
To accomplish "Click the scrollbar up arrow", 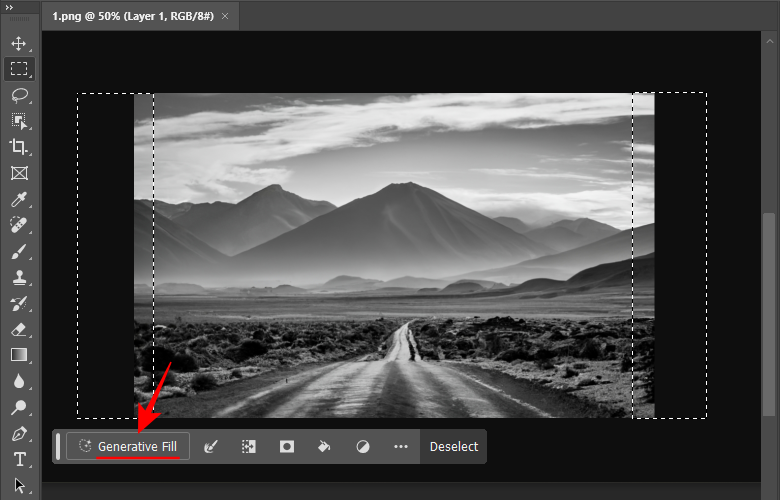I will tap(770, 42).
